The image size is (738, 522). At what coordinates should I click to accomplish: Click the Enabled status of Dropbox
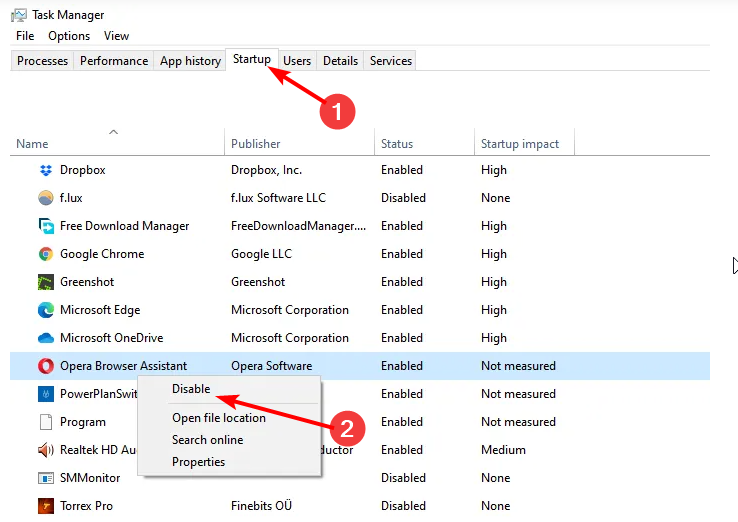(402, 170)
